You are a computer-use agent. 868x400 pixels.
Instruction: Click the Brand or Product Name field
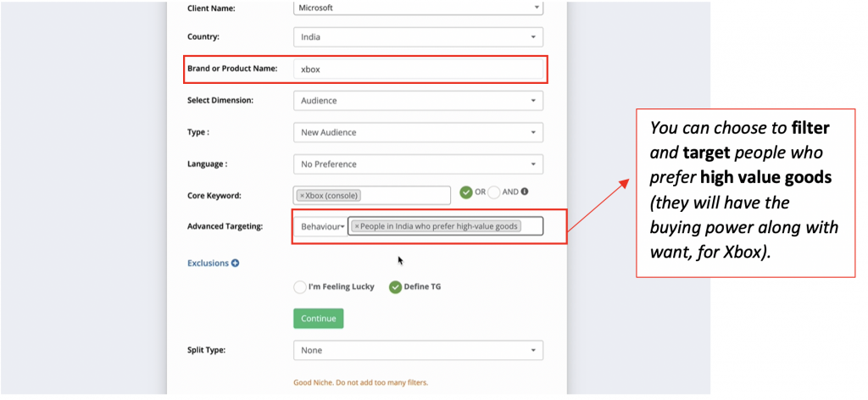[418, 69]
